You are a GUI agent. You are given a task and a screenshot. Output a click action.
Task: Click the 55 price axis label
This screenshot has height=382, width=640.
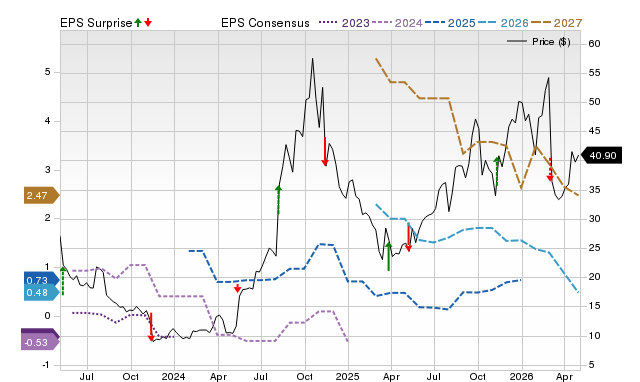tap(594, 73)
